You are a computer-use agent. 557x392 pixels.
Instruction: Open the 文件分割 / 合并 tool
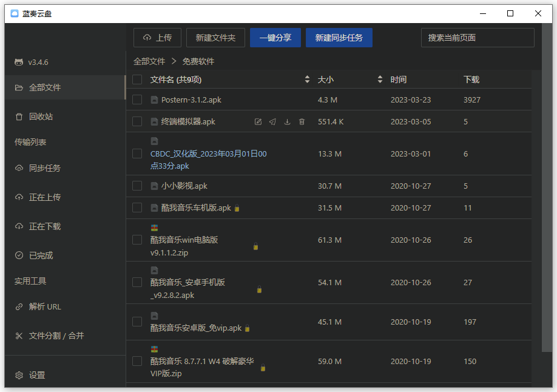(65, 336)
